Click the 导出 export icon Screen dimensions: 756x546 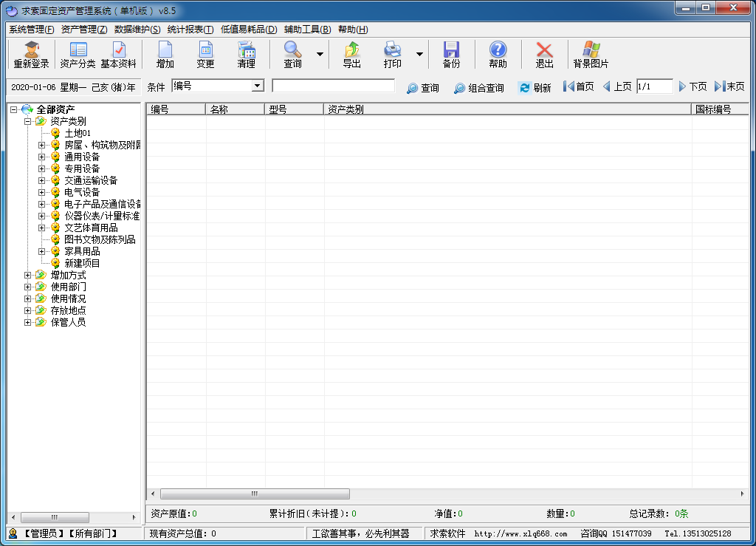[x=352, y=55]
